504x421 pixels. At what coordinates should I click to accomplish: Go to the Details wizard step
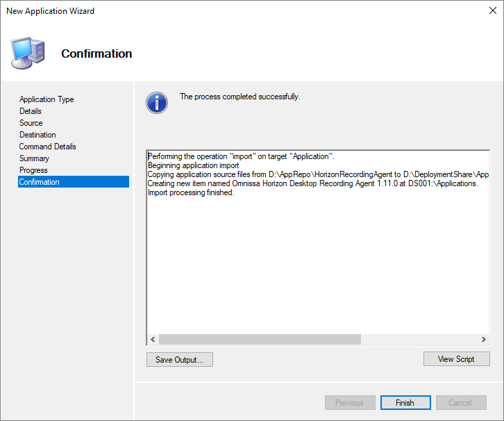pos(31,111)
